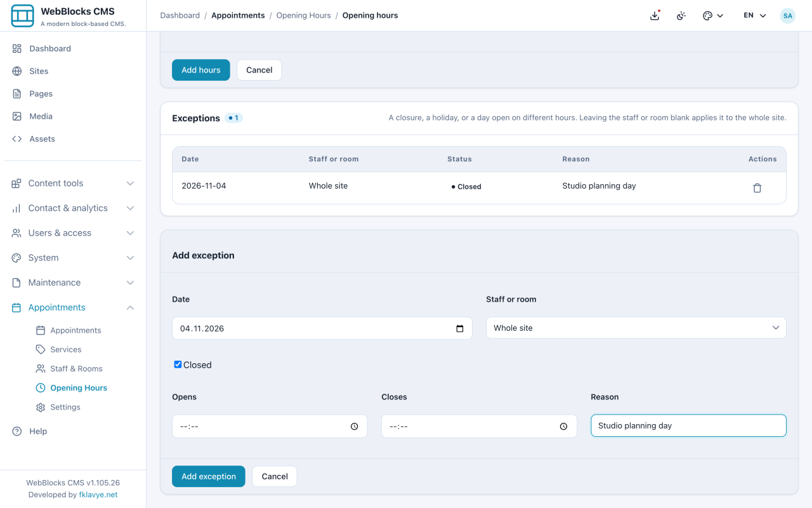Go to Staff & Rooms in the sidebar

click(x=76, y=369)
